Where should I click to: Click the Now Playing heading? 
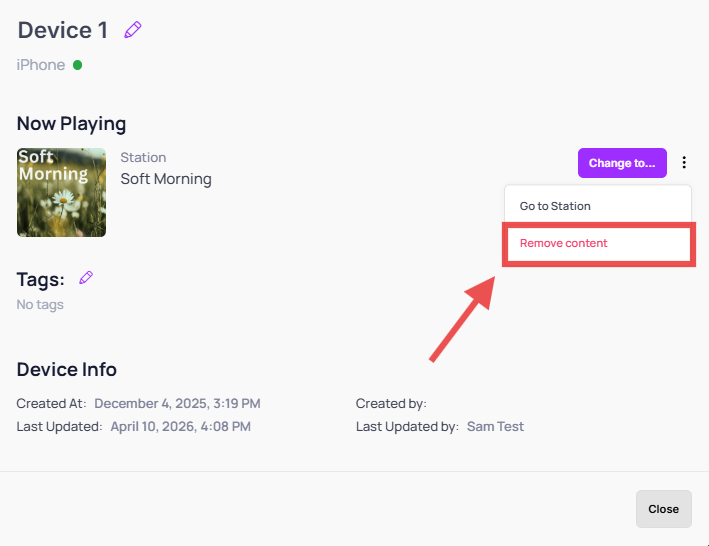tap(71, 123)
